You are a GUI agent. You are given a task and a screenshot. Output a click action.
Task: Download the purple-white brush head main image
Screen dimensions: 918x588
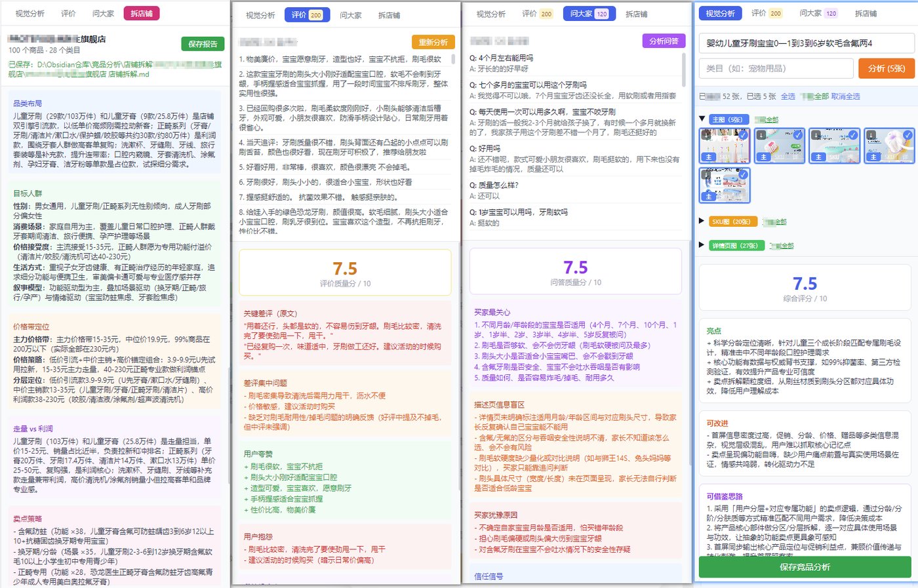pyautogui.click(x=871, y=134)
